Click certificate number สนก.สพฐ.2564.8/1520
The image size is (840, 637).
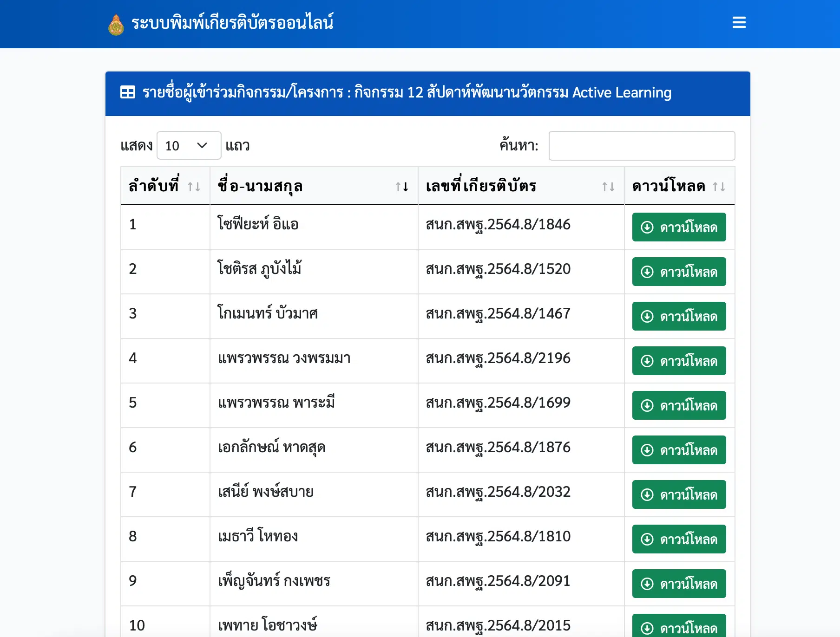pyautogui.click(x=498, y=269)
